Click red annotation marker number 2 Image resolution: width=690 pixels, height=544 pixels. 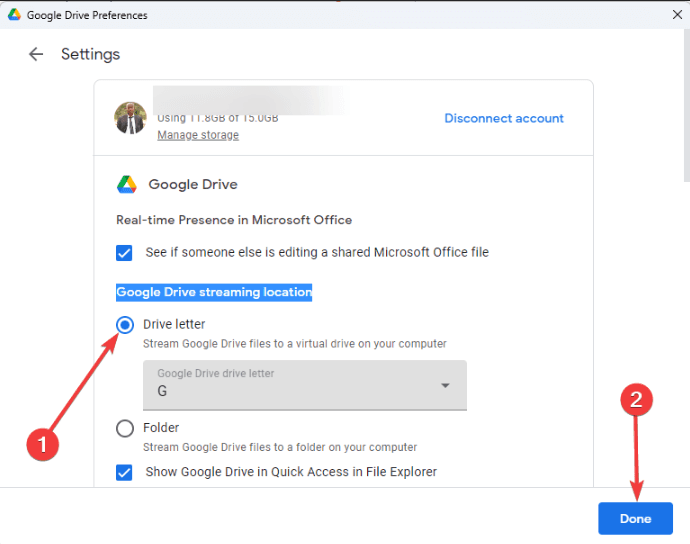click(x=636, y=401)
